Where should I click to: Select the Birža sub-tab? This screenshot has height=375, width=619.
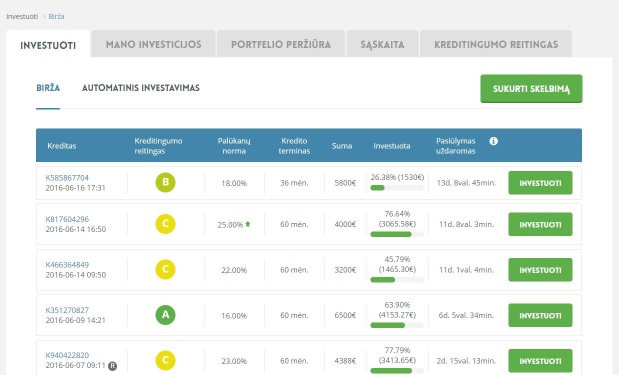[48, 88]
